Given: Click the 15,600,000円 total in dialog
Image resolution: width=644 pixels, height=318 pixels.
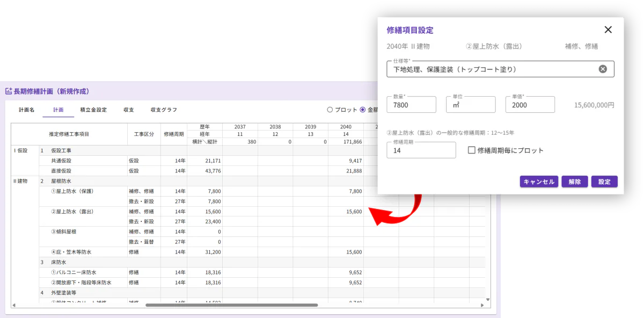Looking at the screenshot, I should click(594, 105).
